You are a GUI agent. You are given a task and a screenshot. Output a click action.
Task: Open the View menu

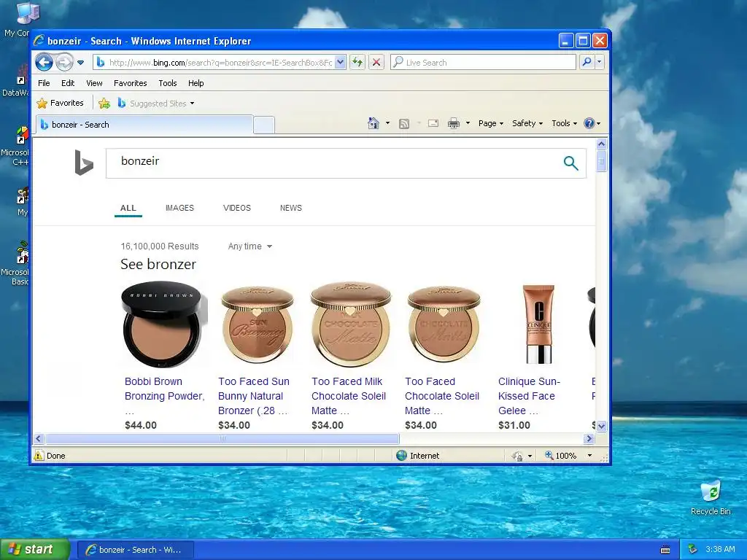[94, 83]
